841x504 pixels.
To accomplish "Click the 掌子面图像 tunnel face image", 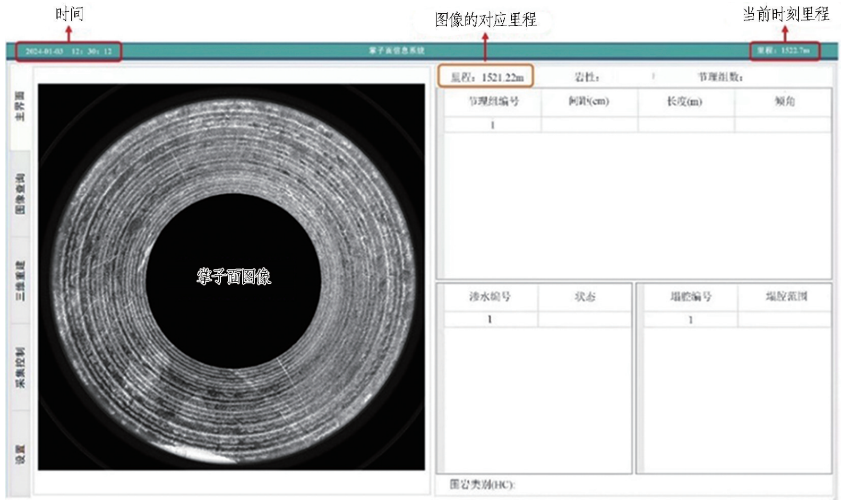I will [x=231, y=276].
